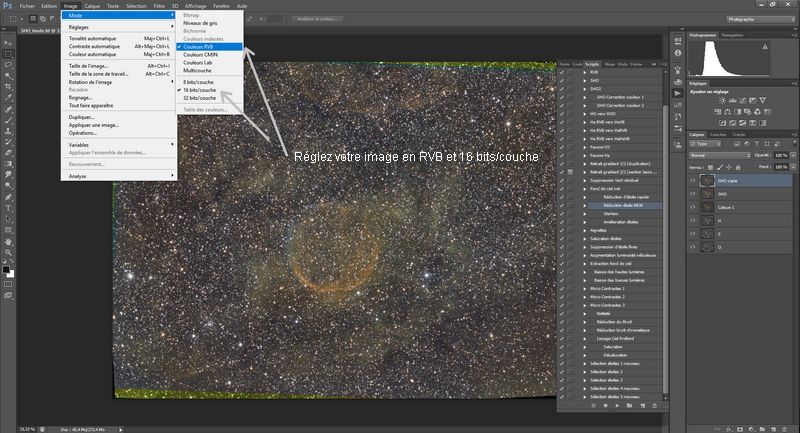Viewport: 800px width, 433px height.
Task: Select the SHO copie layer thumbnail
Action: (707, 181)
